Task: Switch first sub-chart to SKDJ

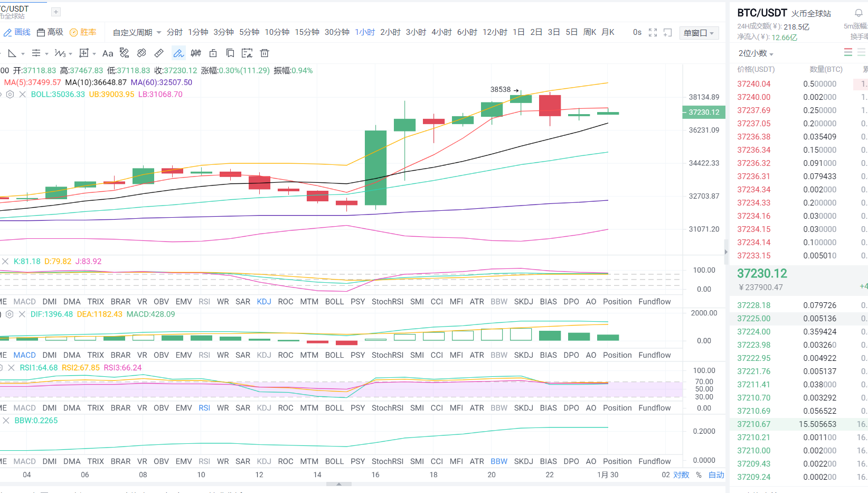Action: tap(524, 302)
